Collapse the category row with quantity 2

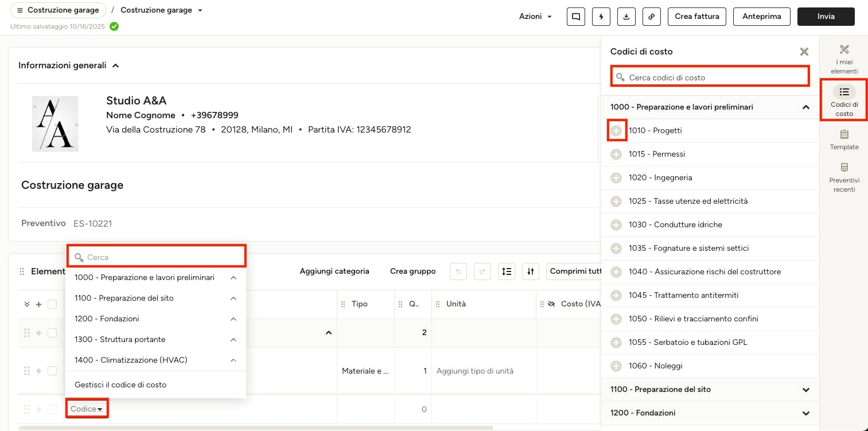point(329,333)
